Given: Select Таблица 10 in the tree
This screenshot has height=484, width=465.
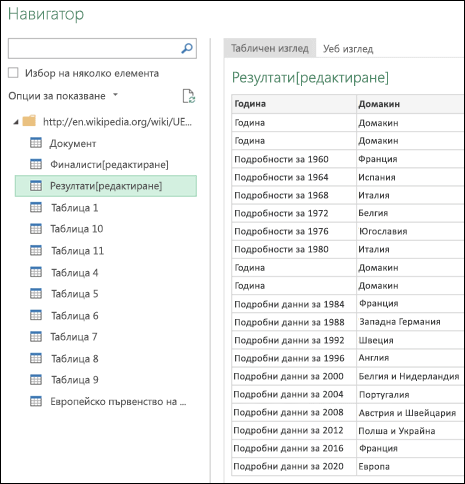Looking at the screenshot, I should [77, 229].
